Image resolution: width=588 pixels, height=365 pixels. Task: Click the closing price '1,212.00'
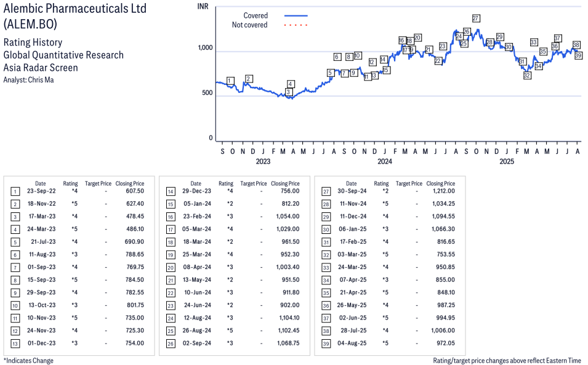(x=443, y=191)
